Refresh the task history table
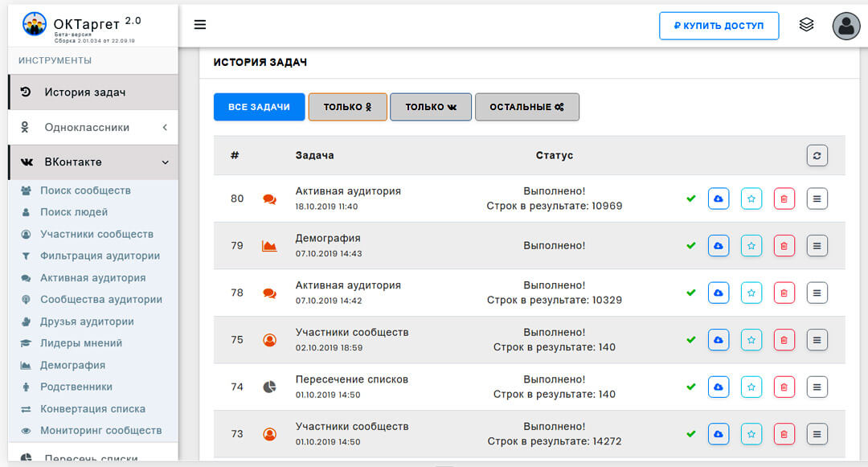This screenshot has height=467, width=868. pos(817,155)
